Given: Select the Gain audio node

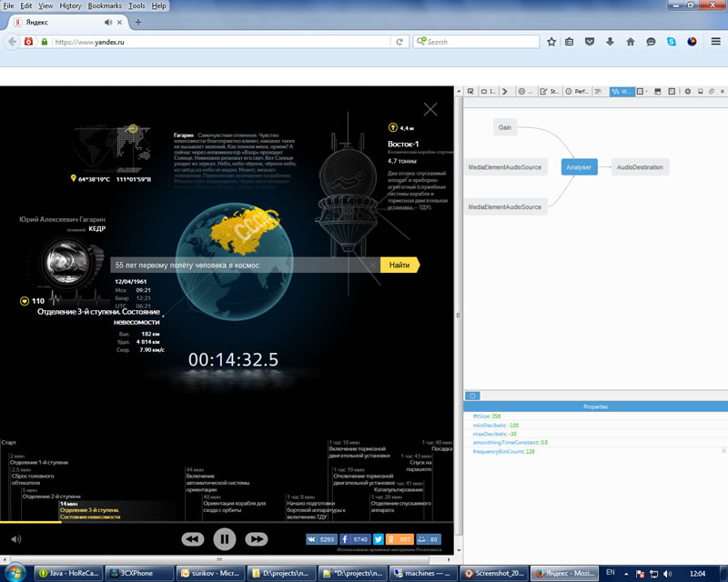Looking at the screenshot, I should pyautogui.click(x=505, y=127).
